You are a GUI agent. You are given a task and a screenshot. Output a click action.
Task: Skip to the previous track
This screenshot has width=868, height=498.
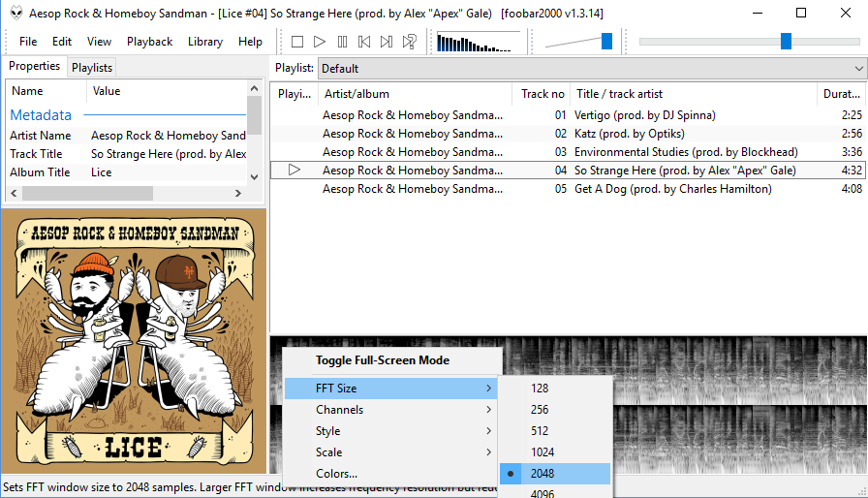[364, 42]
